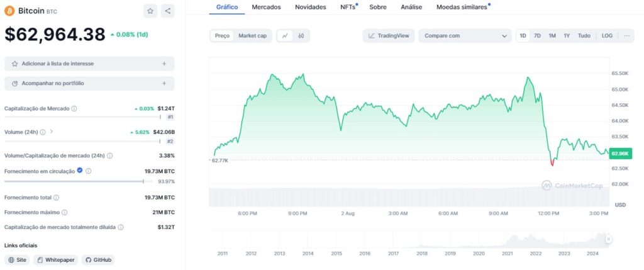Click info icon beside Fornecimento em circulação

tap(88, 171)
